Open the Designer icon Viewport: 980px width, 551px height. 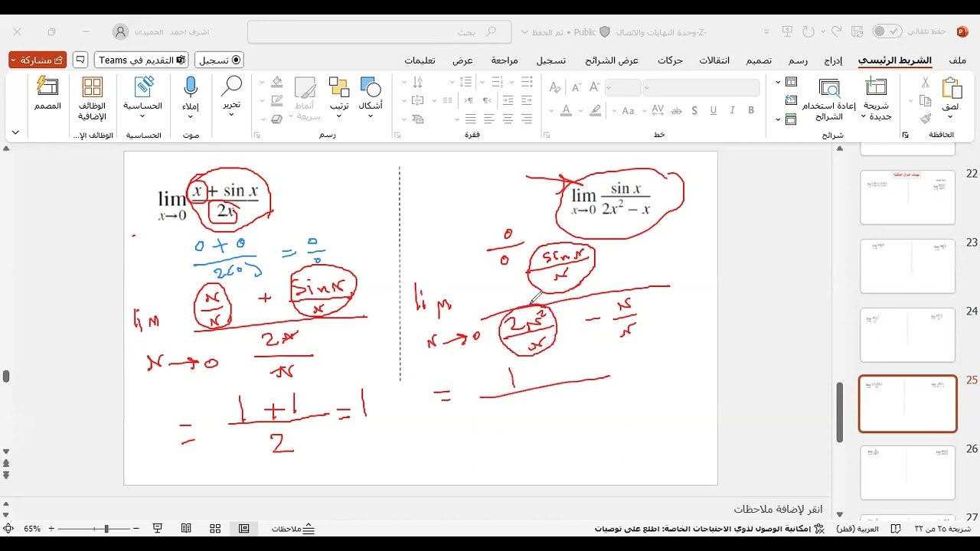(x=47, y=86)
